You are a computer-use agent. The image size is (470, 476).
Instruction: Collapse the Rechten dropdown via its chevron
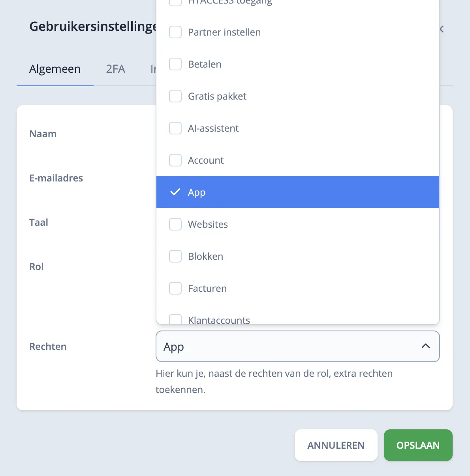coord(426,346)
